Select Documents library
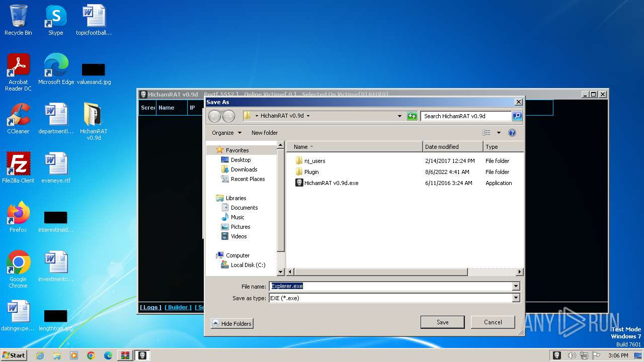 [244, 208]
